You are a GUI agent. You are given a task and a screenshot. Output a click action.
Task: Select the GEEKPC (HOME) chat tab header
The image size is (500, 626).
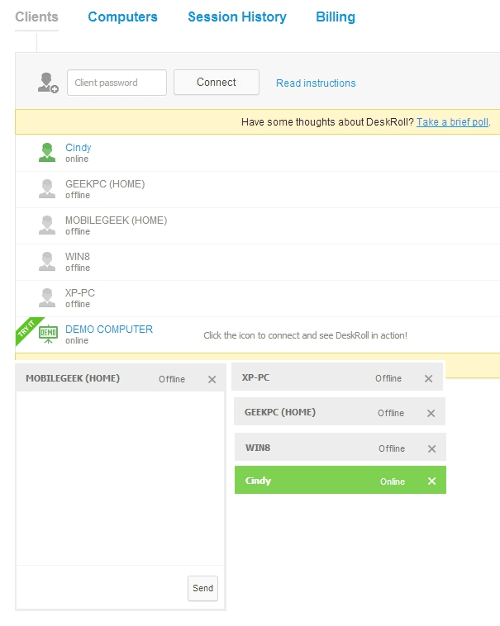339,412
